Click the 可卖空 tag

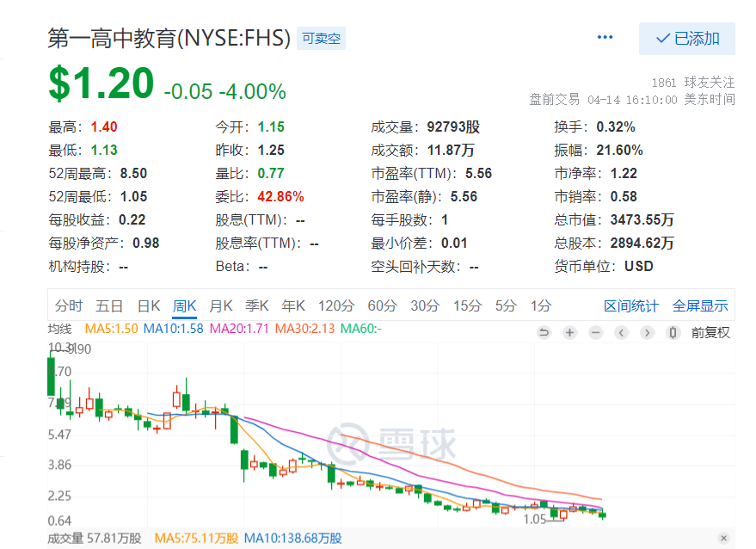pyautogui.click(x=321, y=39)
